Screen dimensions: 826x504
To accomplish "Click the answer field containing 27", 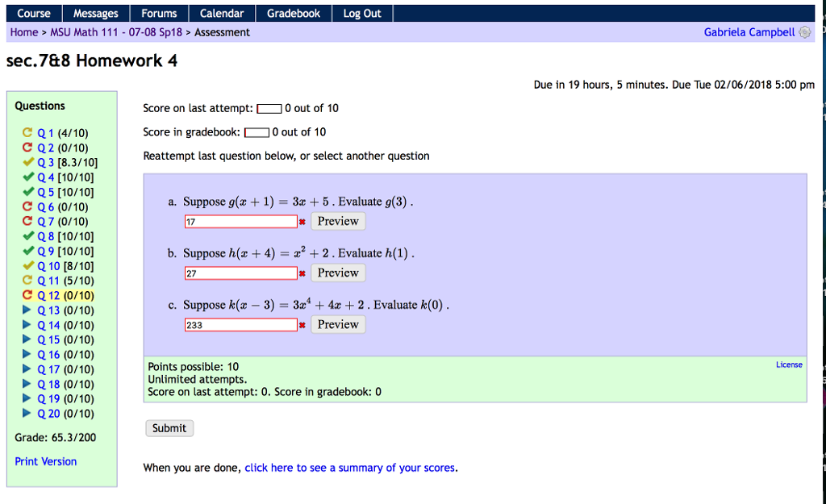I will coord(242,273).
